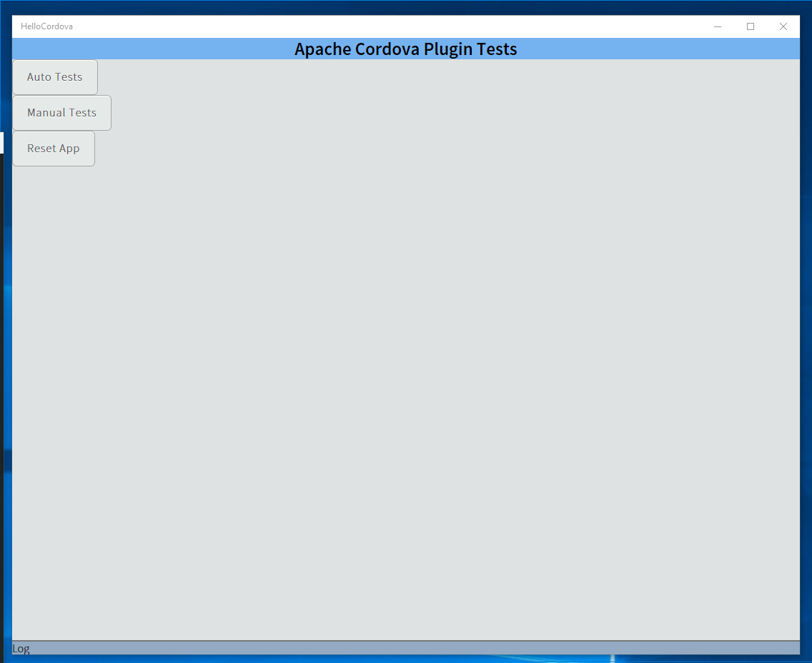Click the Apache Cordova Plugin Tests heading
The width and height of the screenshot is (812, 663).
pyautogui.click(x=405, y=49)
